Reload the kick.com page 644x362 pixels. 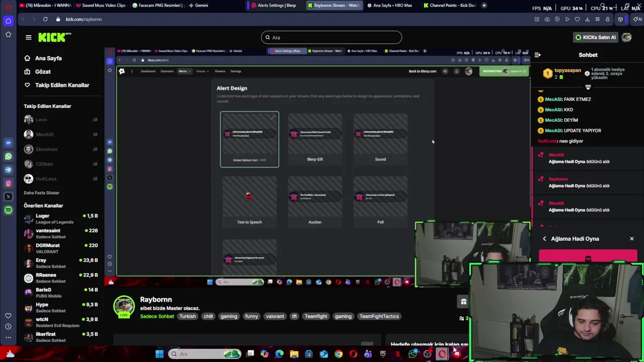(x=45, y=19)
